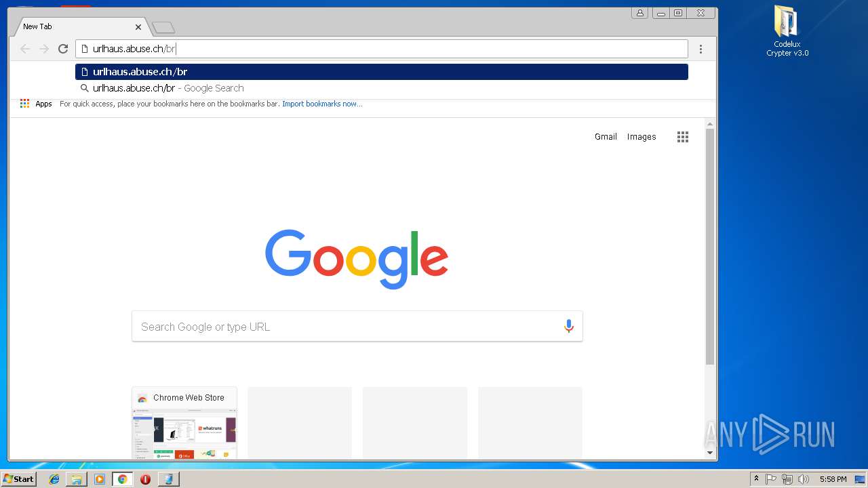Screen dimensions: 868x488
Task: Close the New Tab tab
Action: (138, 27)
